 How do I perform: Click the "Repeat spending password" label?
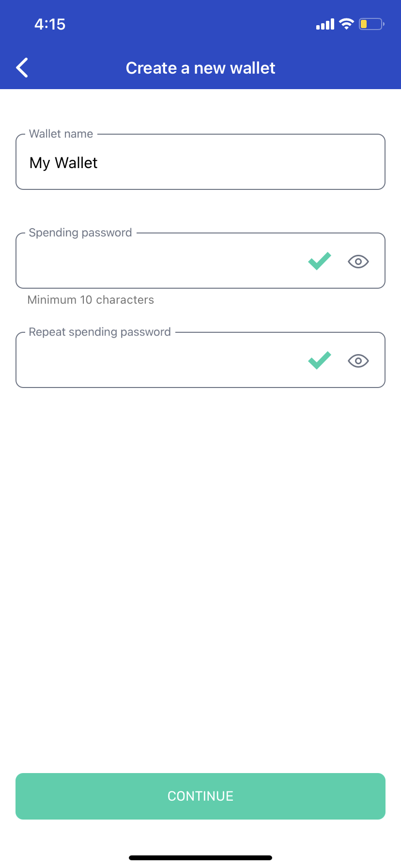(100, 332)
